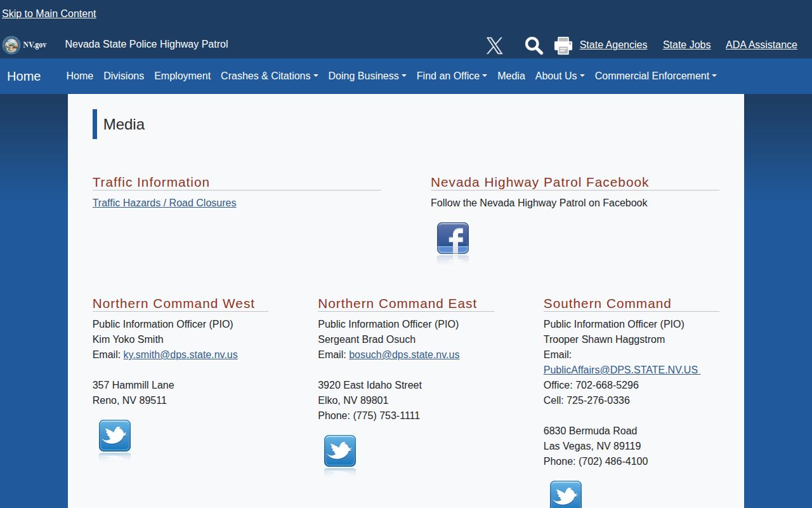Click the printer icon in header

click(x=563, y=45)
